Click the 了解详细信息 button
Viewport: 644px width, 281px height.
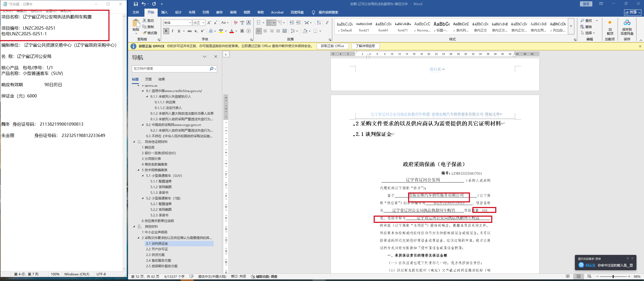[x=365, y=46]
